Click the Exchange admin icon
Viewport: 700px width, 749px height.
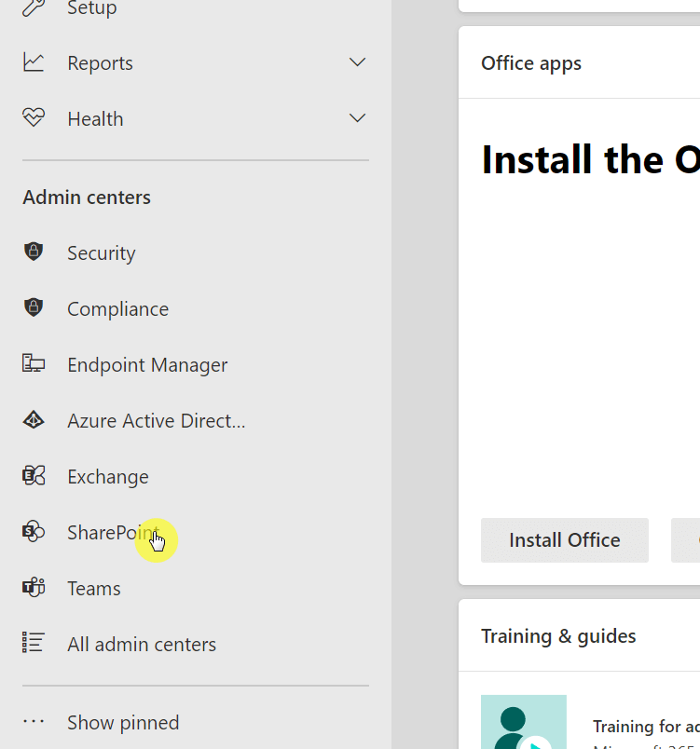click(34, 476)
